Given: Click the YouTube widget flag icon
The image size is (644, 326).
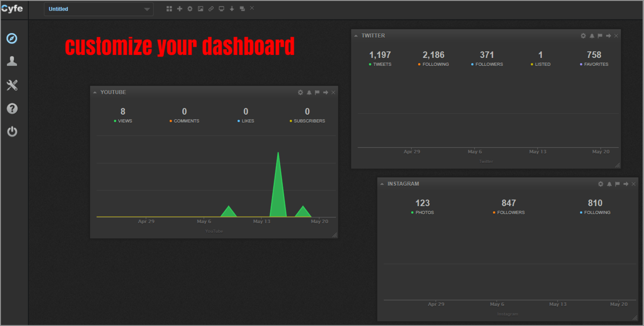Looking at the screenshot, I should [317, 92].
